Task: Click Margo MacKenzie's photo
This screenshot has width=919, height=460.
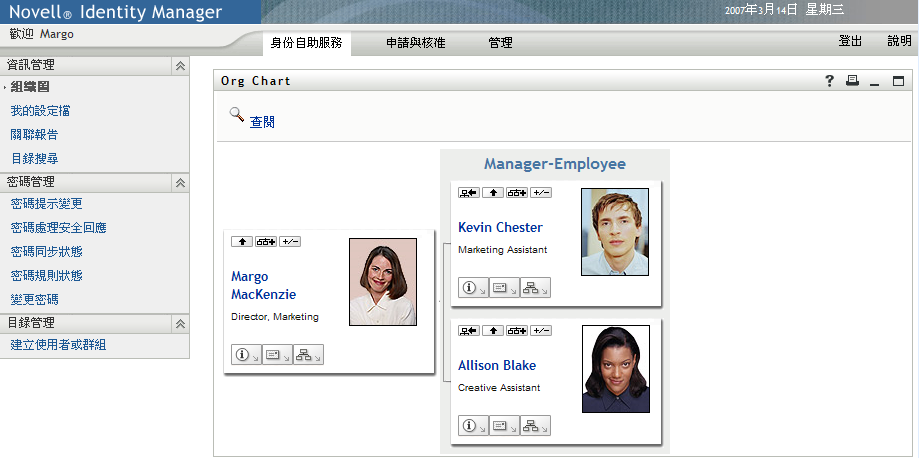Action: [x=383, y=282]
